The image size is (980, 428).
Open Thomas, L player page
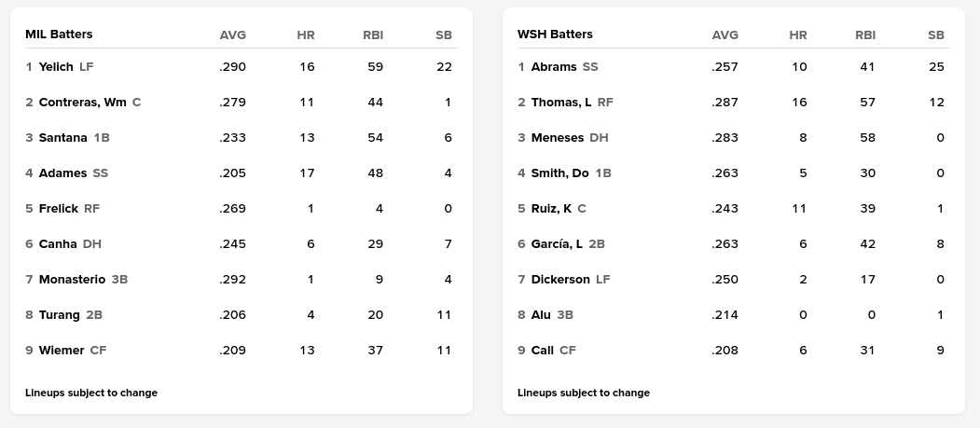(561, 103)
